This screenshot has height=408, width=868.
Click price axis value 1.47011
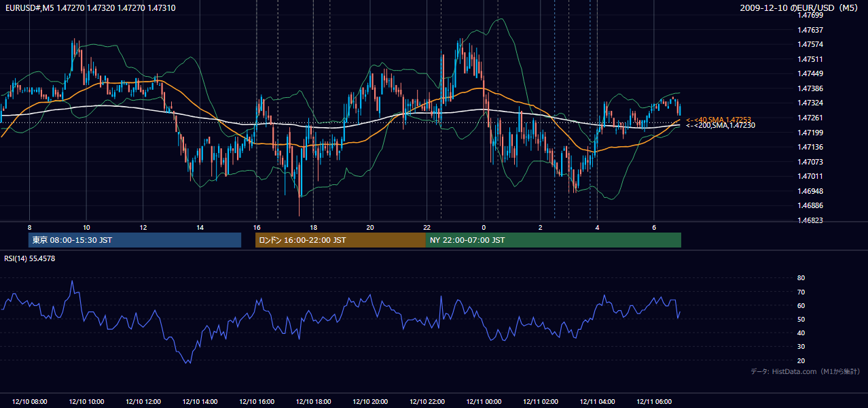pos(810,176)
